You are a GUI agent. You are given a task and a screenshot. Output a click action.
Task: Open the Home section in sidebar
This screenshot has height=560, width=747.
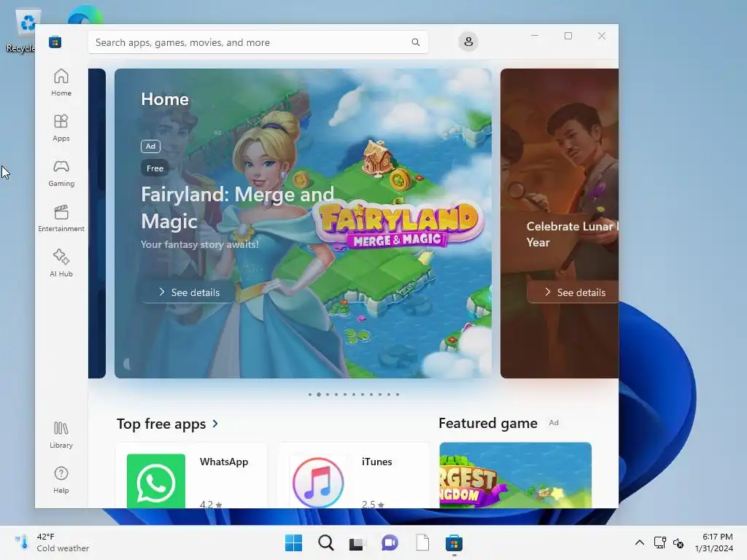pos(61,82)
